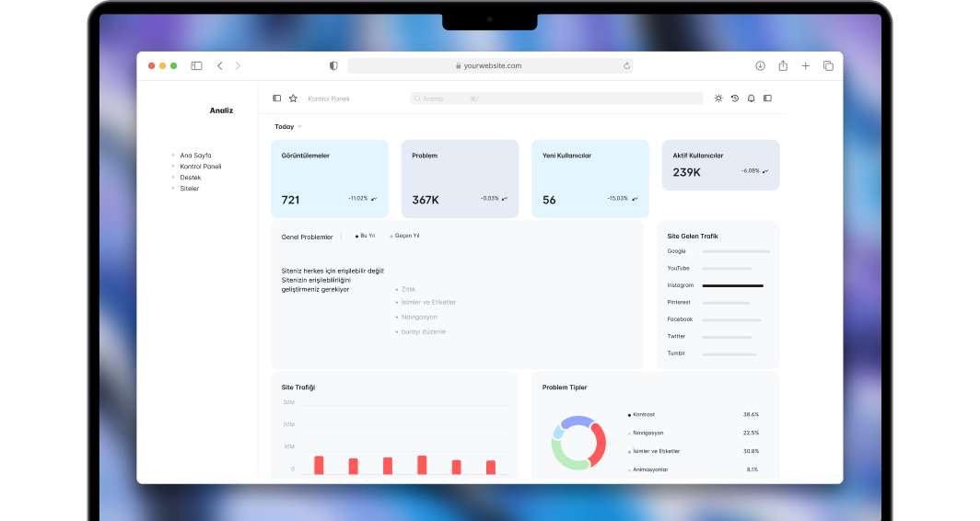Click the Kontrol Paneli breadcrumb

click(329, 98)
